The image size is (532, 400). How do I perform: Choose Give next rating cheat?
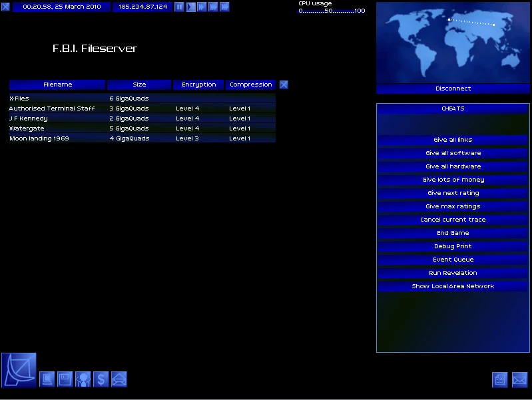click(453, 193)
